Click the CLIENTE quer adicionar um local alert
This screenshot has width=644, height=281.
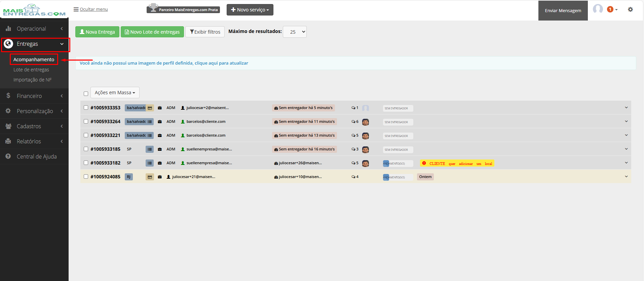click(457, 164)
